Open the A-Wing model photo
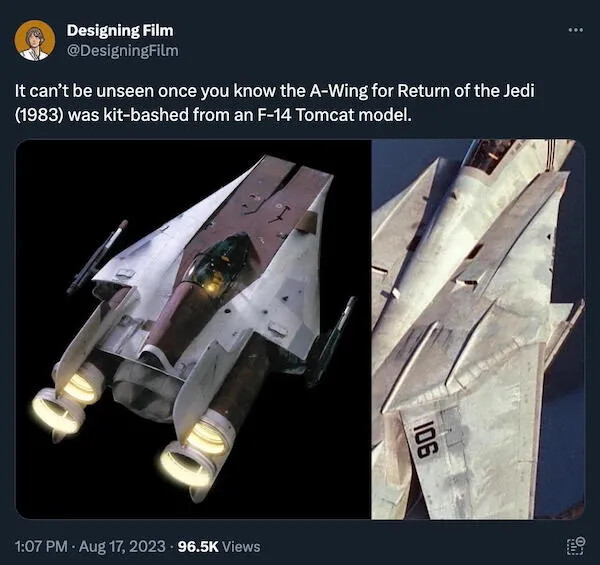 coord(193,329)
